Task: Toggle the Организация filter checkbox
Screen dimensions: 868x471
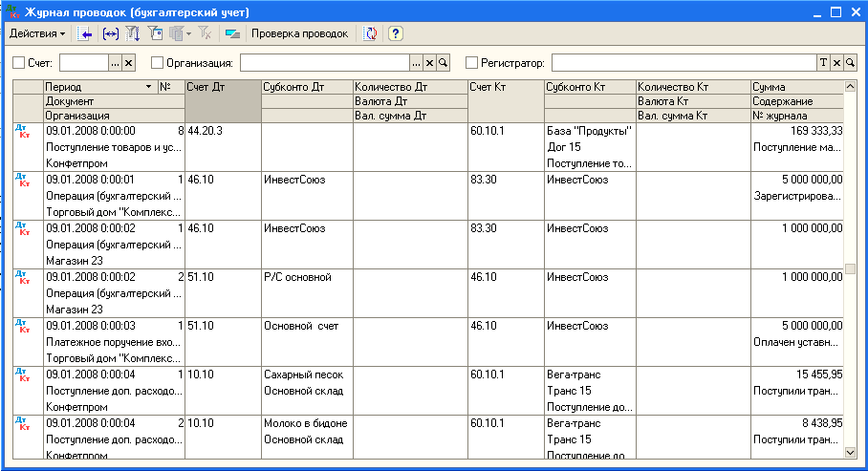Action: 158,63
